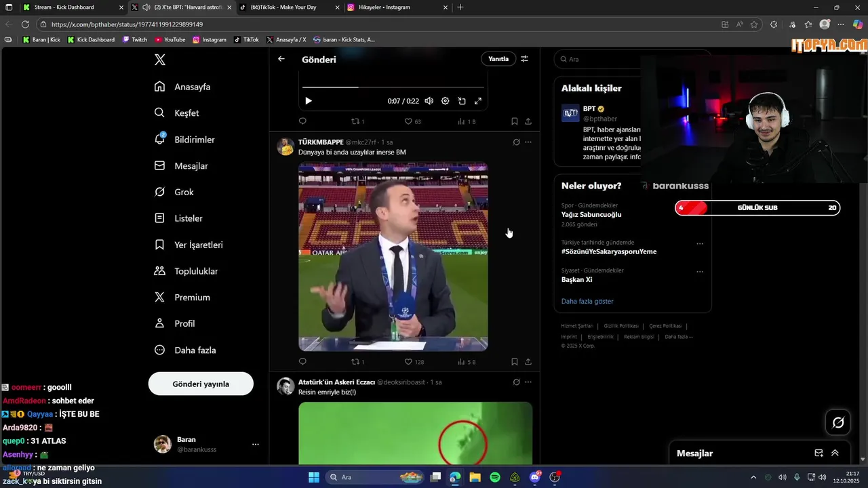
Task: Open Profil page
Action: click(x=174, y=324)
